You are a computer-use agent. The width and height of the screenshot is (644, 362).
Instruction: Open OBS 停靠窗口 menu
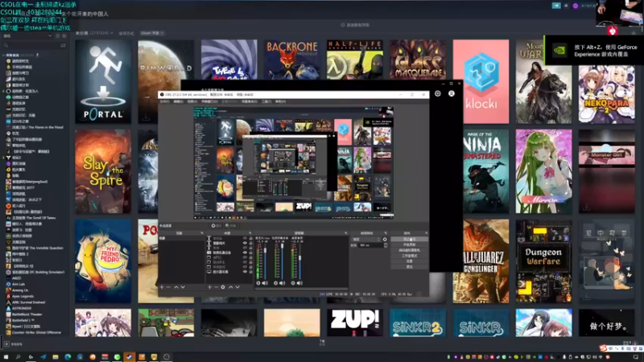pyautogui.click(x=209, y=101)
